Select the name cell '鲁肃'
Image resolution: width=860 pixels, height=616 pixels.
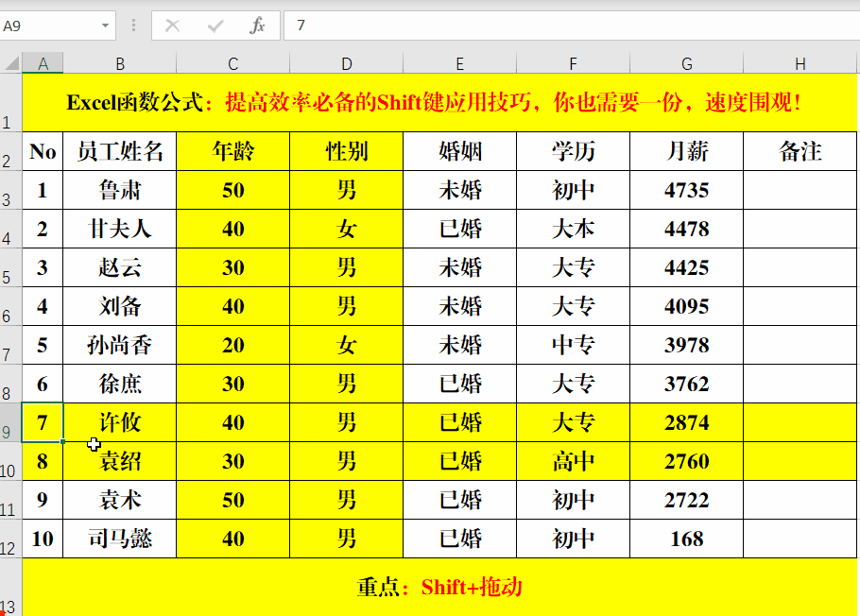pos(120,190)
